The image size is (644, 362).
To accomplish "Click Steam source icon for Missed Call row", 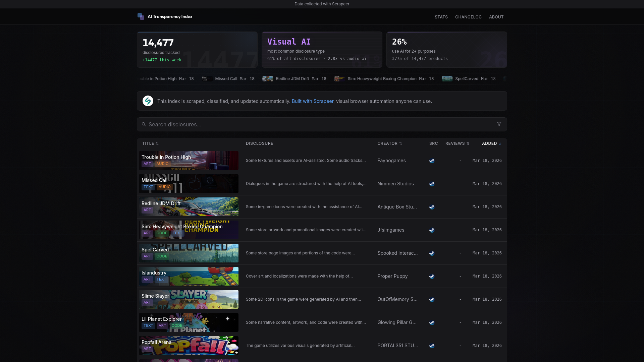I will tap(432, 184).
